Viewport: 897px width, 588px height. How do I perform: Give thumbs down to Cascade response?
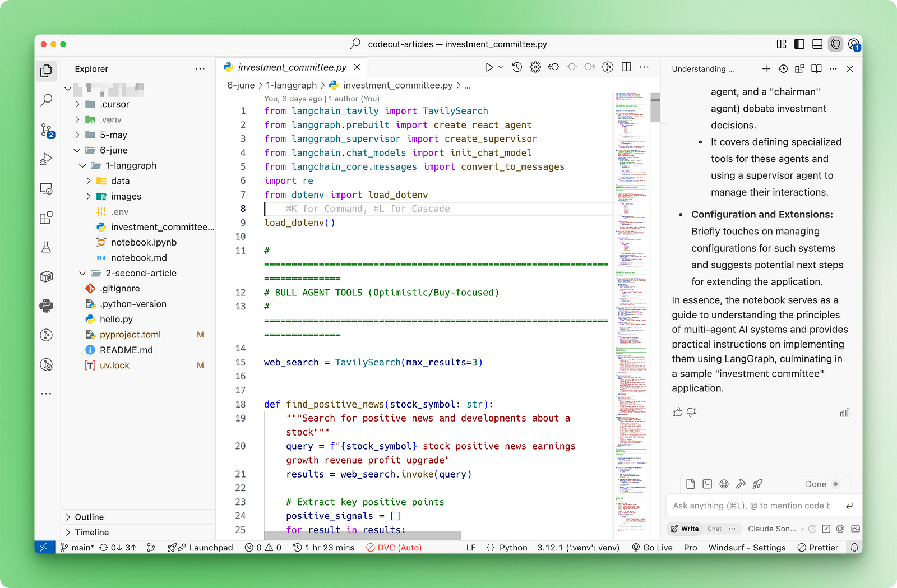692,412
